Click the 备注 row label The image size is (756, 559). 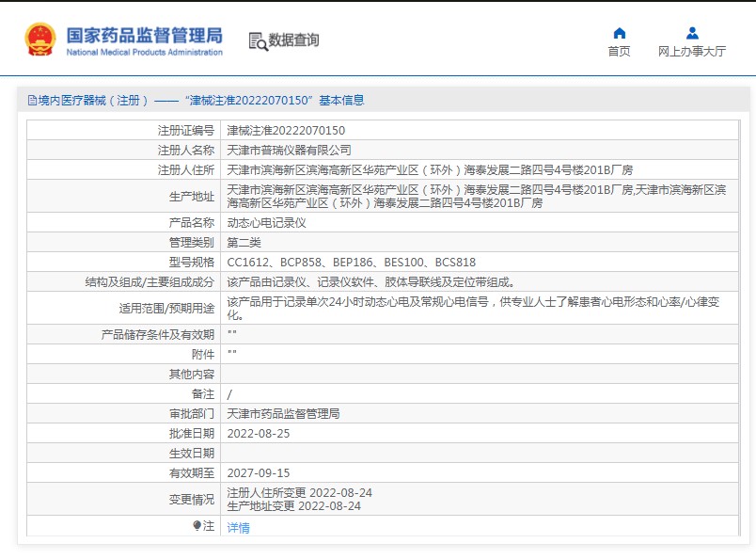pos(202,394)
